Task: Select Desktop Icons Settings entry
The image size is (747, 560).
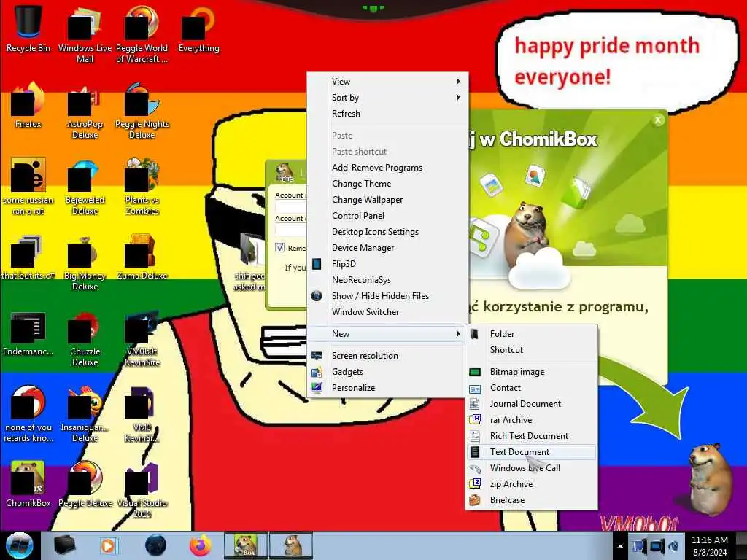Action: (388, 232)
